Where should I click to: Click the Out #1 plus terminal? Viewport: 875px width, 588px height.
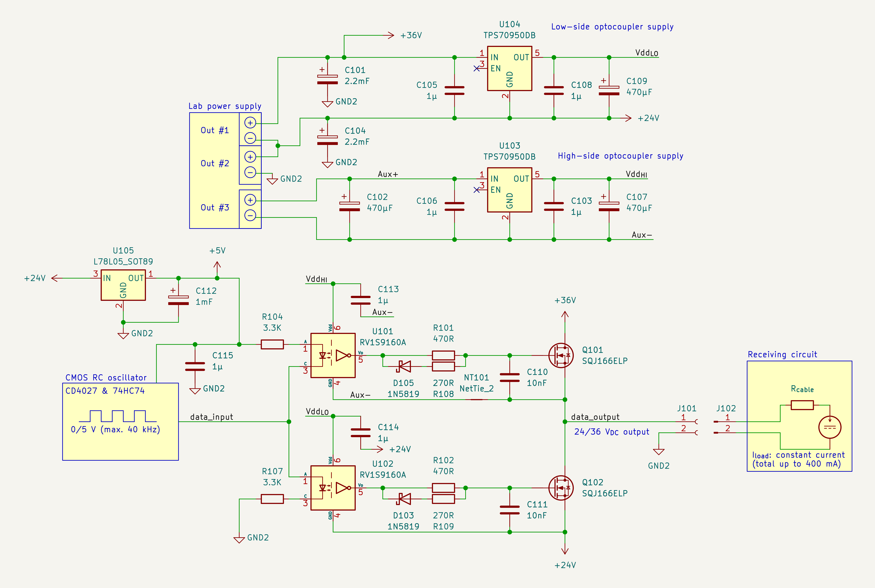pyautogui.click(x=250, y=123)
